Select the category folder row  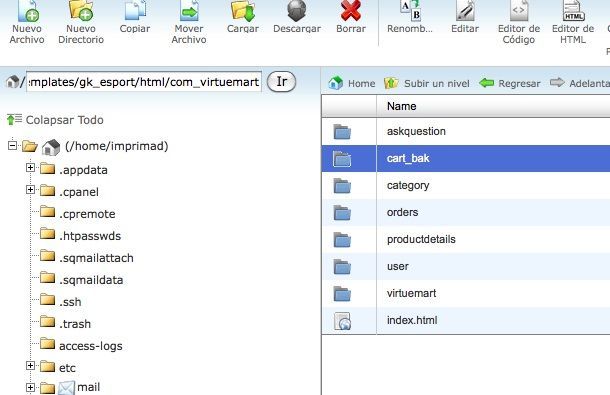[x=466, y=185]
